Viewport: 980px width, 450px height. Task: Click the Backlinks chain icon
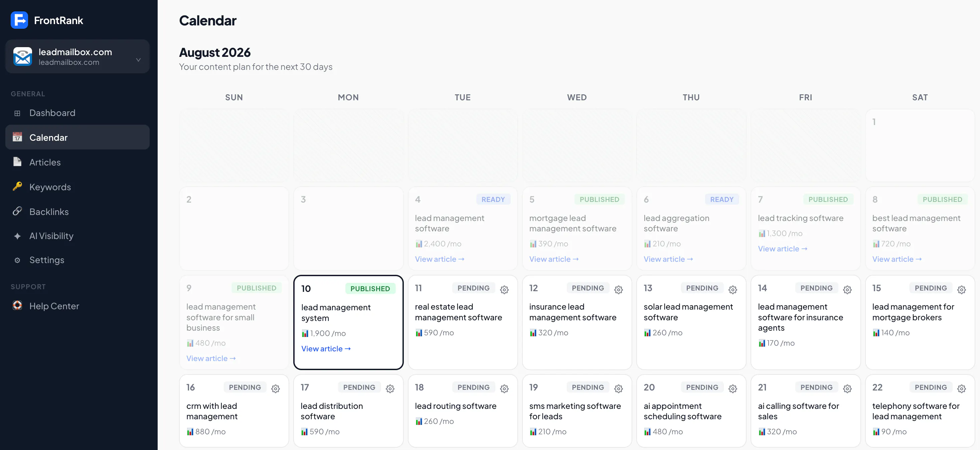pos(17,211)
